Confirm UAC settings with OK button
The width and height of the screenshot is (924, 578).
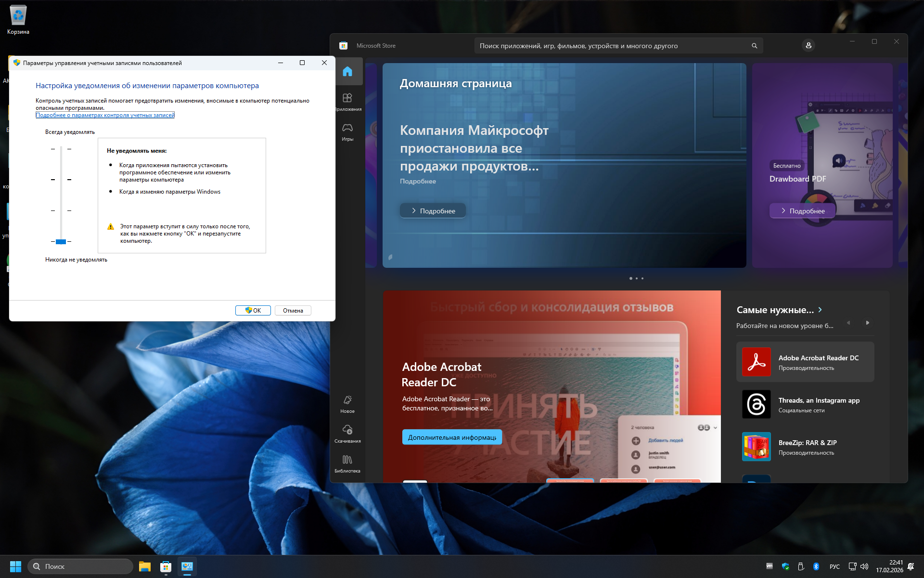(253, 311)
